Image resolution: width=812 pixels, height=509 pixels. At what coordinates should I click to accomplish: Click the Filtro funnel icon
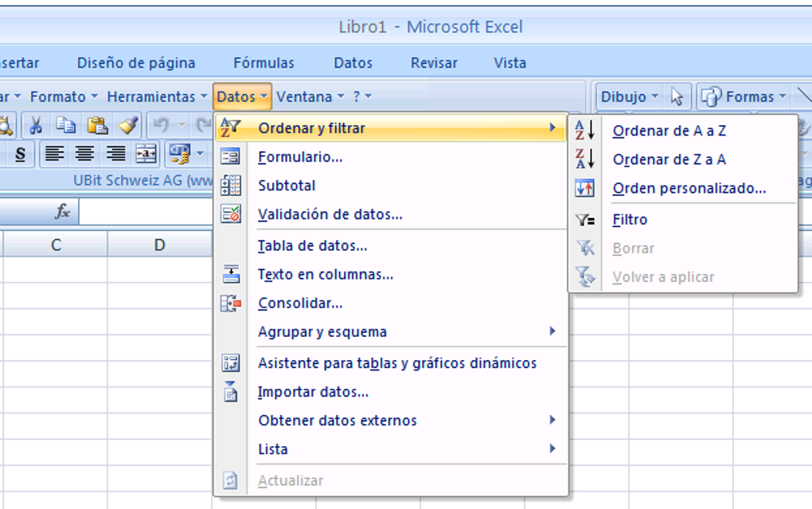click(x=584, y=220)
